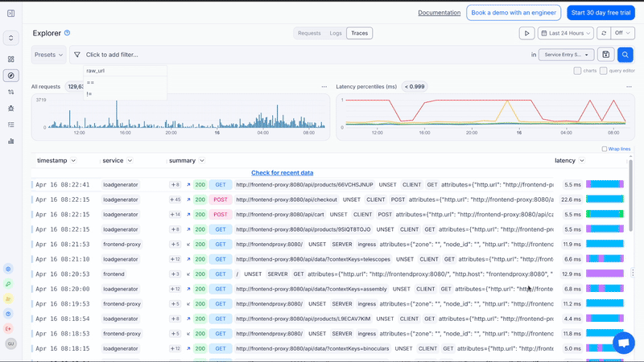Viewport: 644px width, 362px height.
Task: Open the dashboards grid icon in sidebar
Action: pos(11,60)
